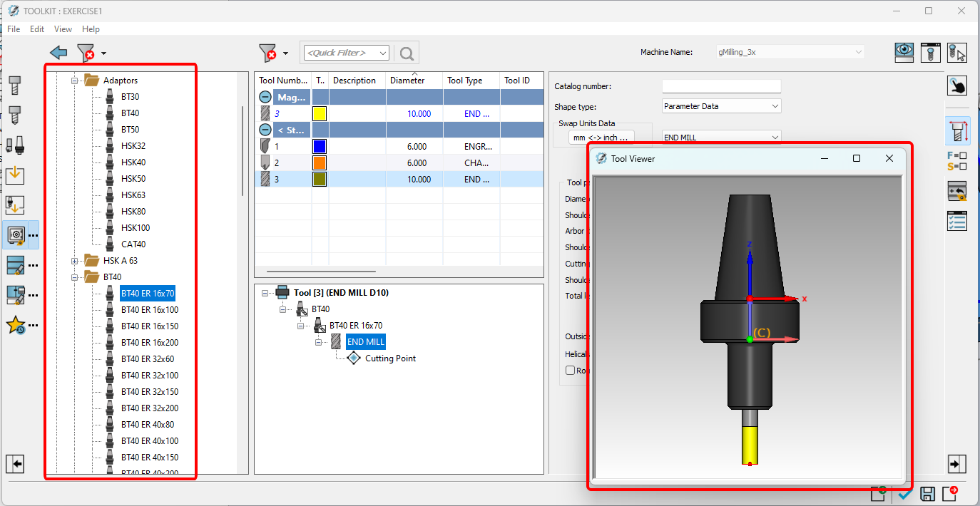This screenshot has height=506, width=980.
Task: Click the orange color swatch of tool 2
Action: click(320, 162)
